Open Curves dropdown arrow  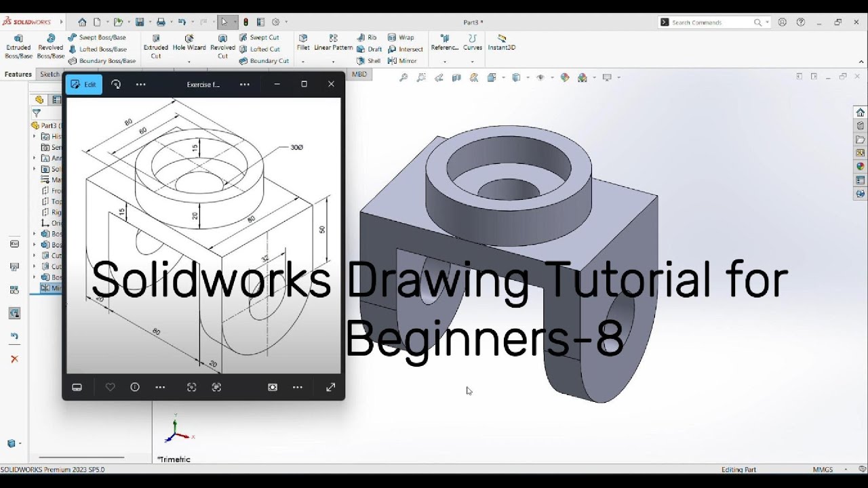point(473,62)
